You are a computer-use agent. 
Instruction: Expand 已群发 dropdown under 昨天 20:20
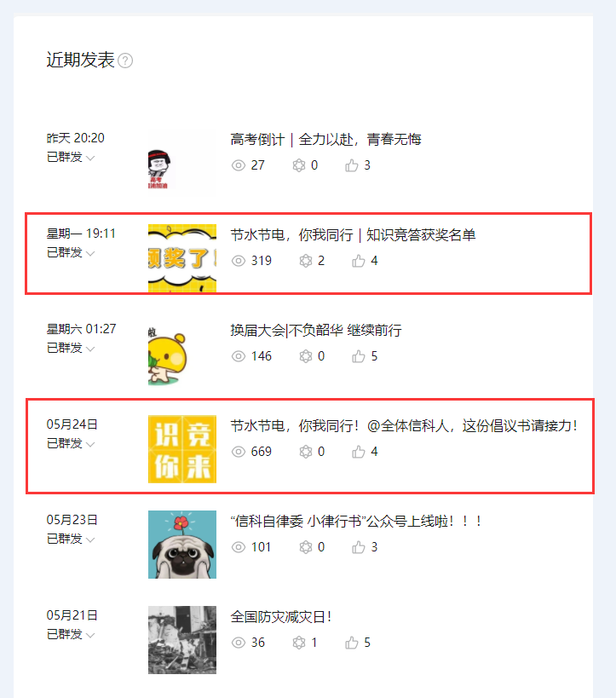[x=71, y=157]
